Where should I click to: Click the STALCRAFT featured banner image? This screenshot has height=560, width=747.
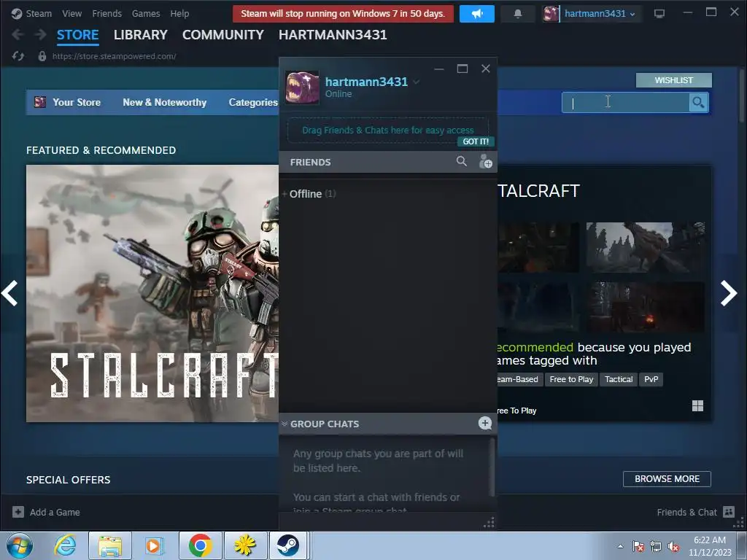152,293
